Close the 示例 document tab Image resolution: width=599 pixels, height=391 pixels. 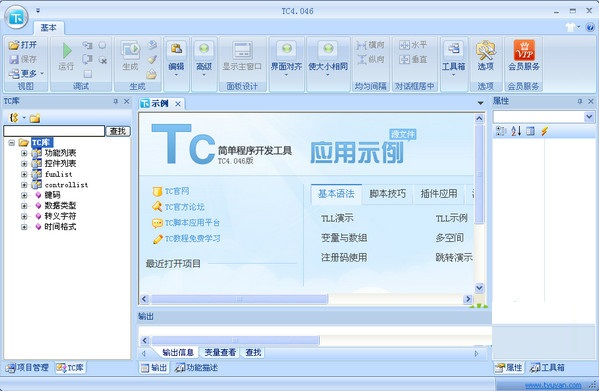point(178,104)
